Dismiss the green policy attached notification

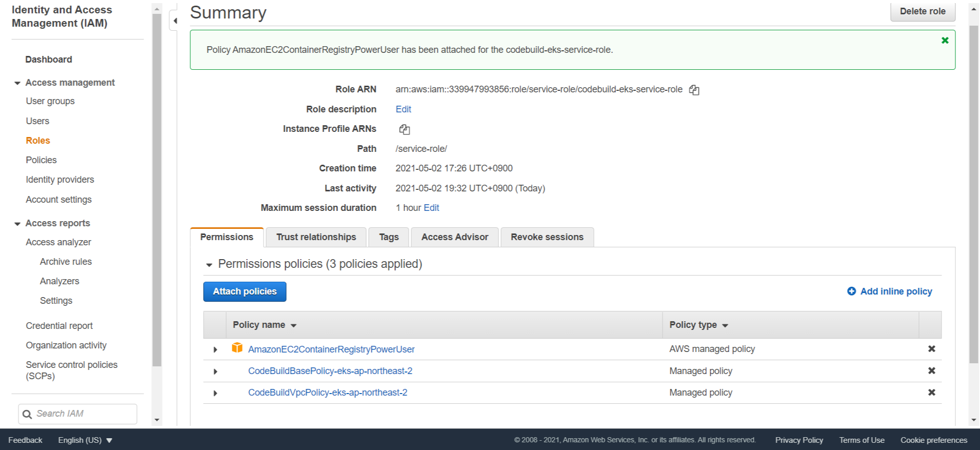tap(945, 40)
